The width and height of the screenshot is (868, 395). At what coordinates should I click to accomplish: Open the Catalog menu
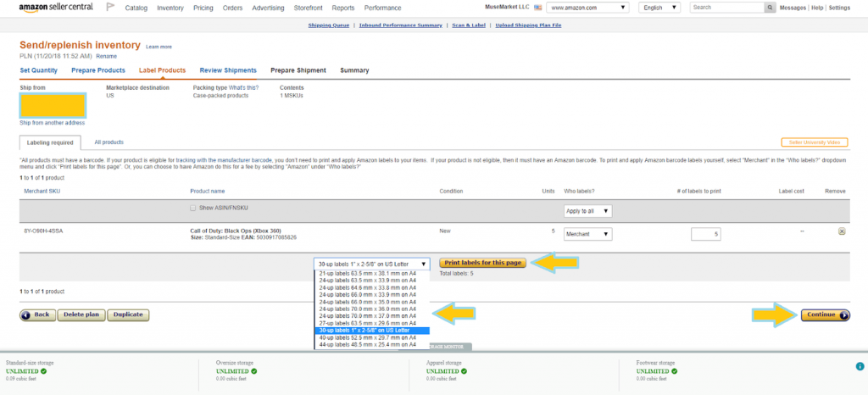point(136,8)
